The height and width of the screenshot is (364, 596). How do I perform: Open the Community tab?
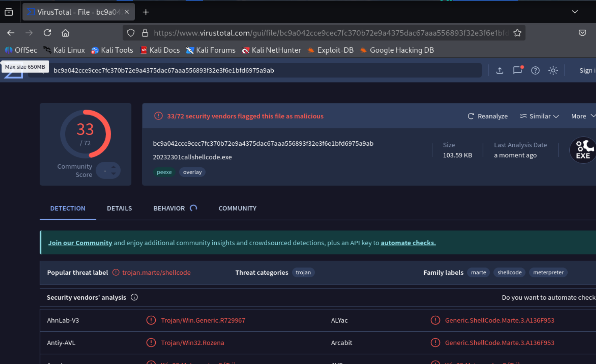(x=237, y=208)
